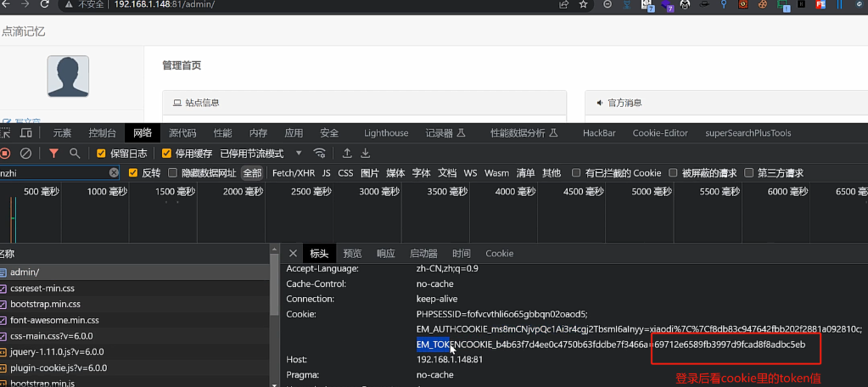The height and width of the screenshot is (387, 868).
Task: Open the HackBar panel tab
Action: 599,133
